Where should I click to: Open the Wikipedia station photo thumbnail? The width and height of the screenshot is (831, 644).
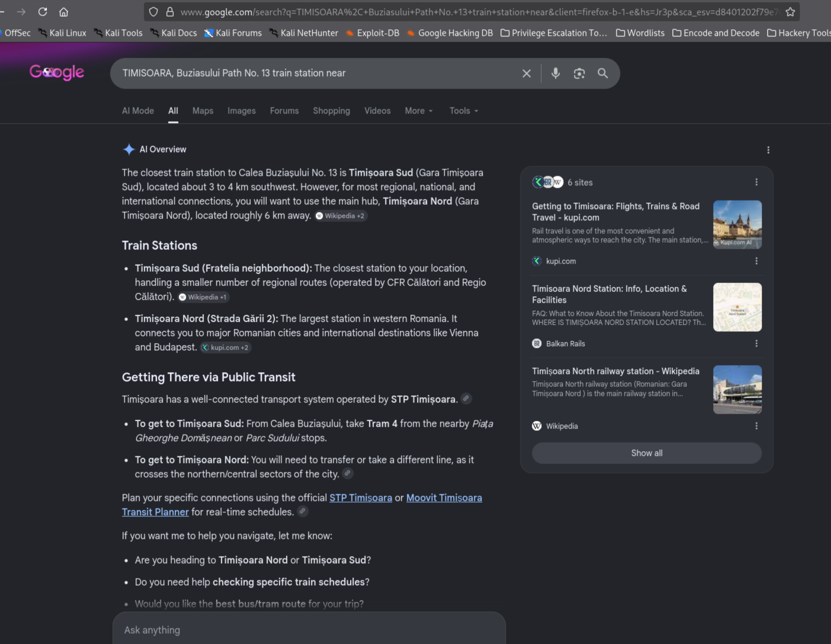coord(737,390)
